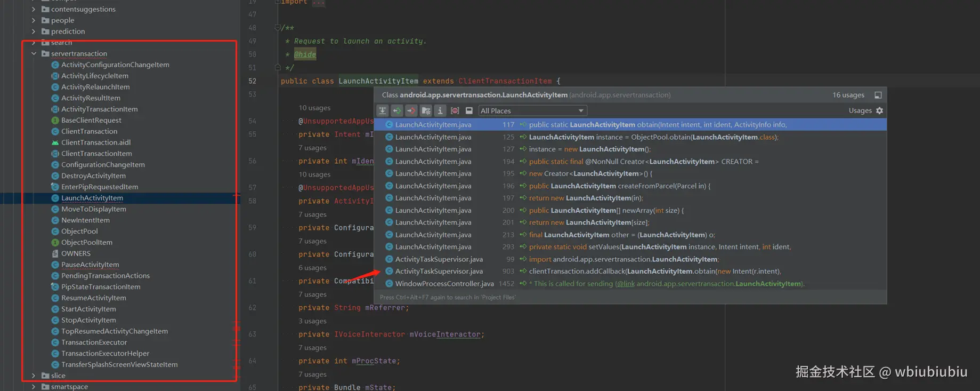This screenshot has height=391, width=980.
Task: Open ConfigurationChangeItem in project tree
Action: coord(103,165)
